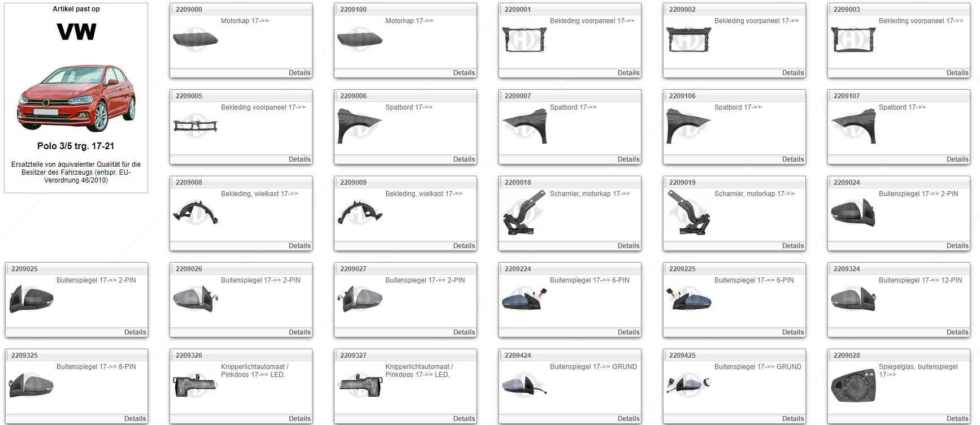The height and width of the screenshot is (425, 980).
Task: Click the article number 2209424 header
Action: (518, 355)
